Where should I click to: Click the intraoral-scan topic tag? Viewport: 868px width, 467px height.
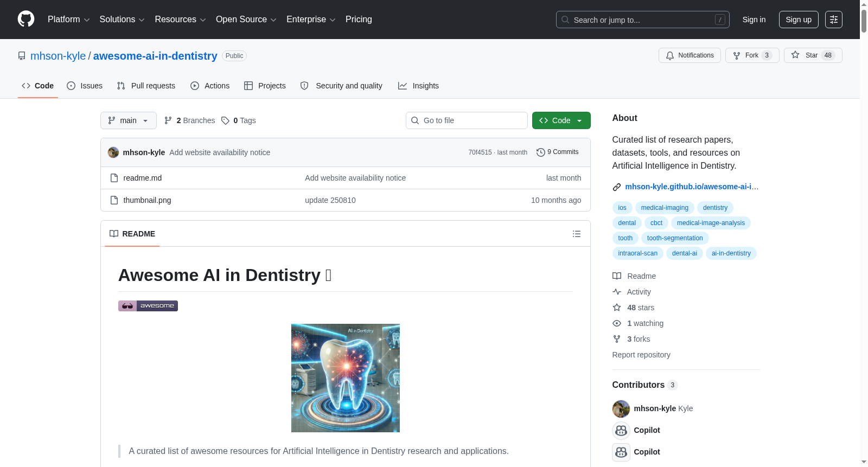637,253
